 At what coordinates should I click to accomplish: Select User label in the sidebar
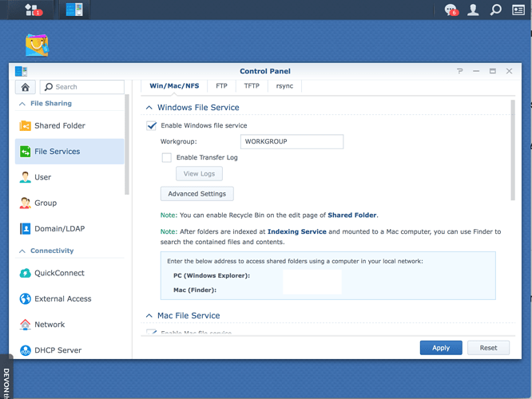click(x=43, y=177)
